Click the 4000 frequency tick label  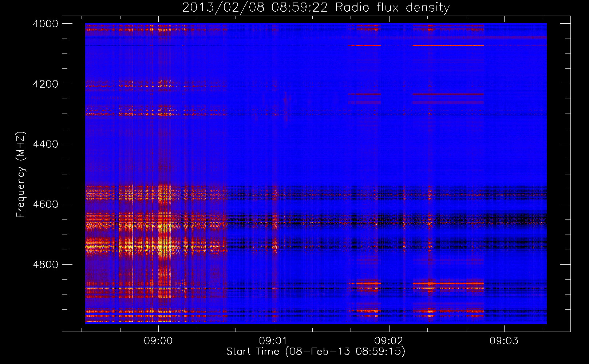coord(46,24)
